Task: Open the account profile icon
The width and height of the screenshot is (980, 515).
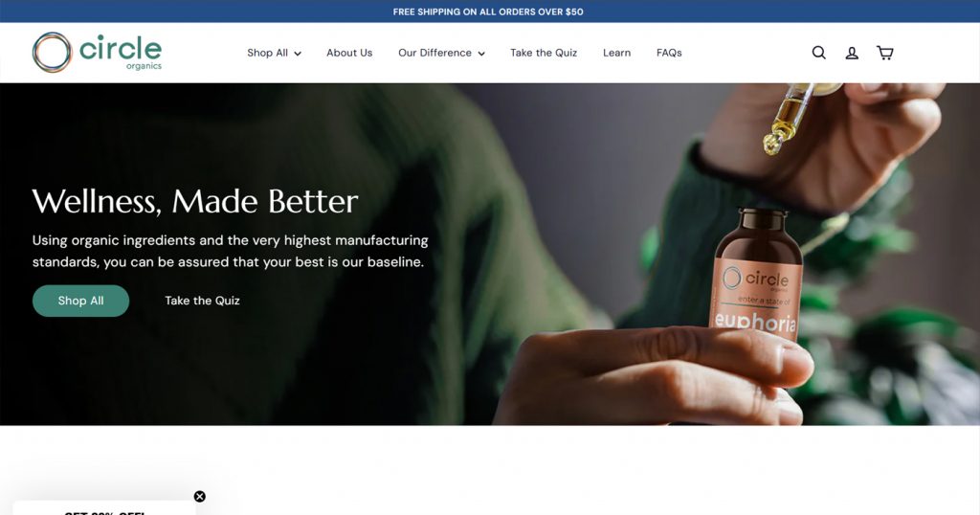Action: coord(852,53)
